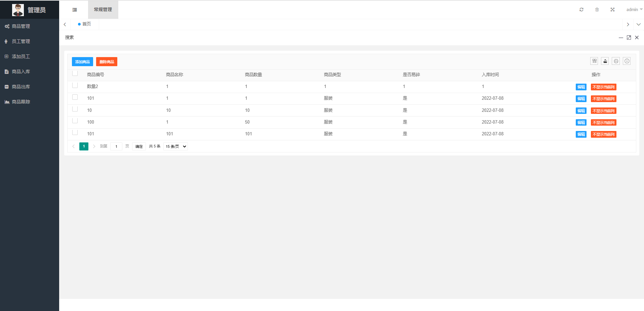Check the row with name 101 checkbox

pyautogui.click(x=75, y=133)
